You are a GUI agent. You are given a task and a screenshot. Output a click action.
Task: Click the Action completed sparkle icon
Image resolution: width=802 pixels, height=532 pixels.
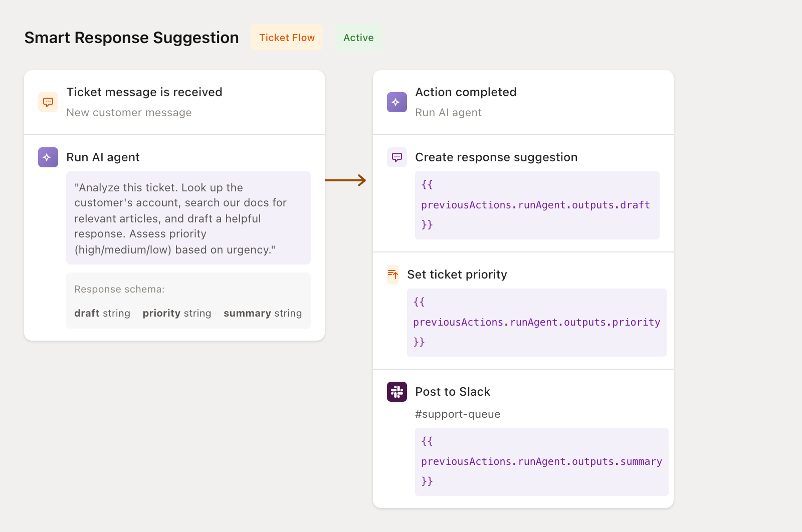(396, 102)
